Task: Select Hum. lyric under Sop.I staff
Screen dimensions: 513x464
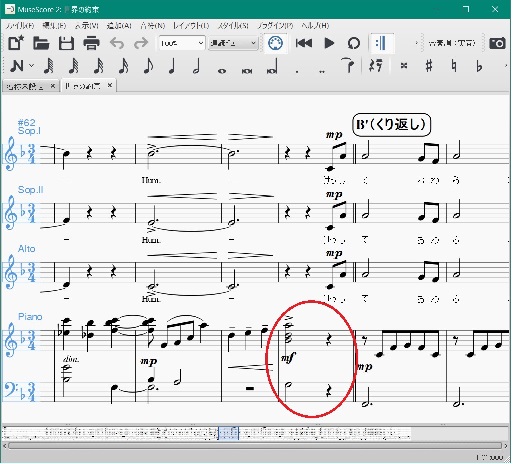Action: 151,180
